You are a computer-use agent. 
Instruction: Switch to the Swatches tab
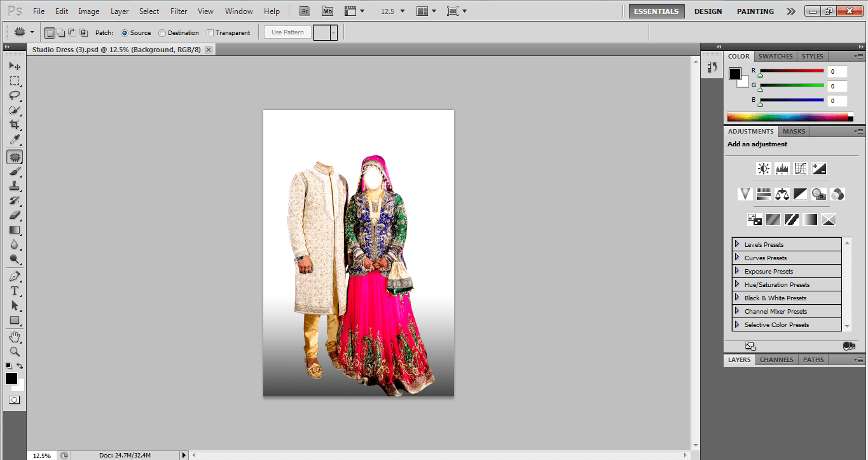click(775, 56)
